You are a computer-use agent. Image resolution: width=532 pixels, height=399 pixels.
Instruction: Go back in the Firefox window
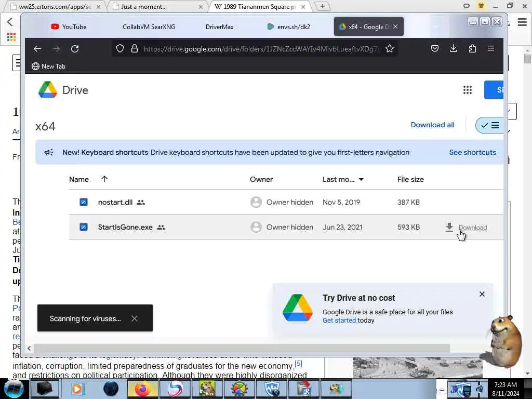tap(37, 49)
